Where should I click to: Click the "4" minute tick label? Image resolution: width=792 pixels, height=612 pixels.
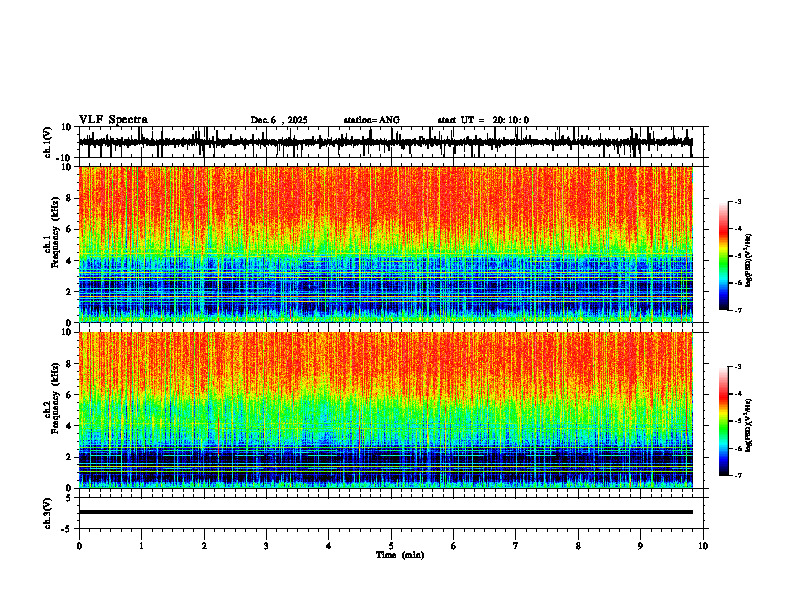[329, 546]
